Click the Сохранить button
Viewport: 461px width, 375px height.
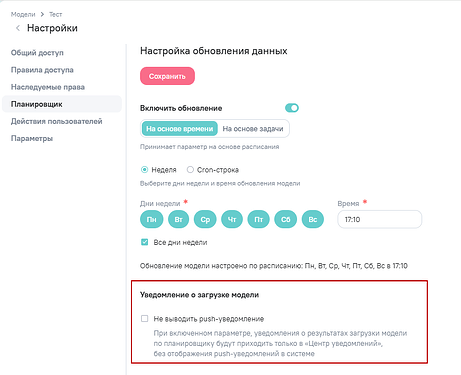point(167,76)
